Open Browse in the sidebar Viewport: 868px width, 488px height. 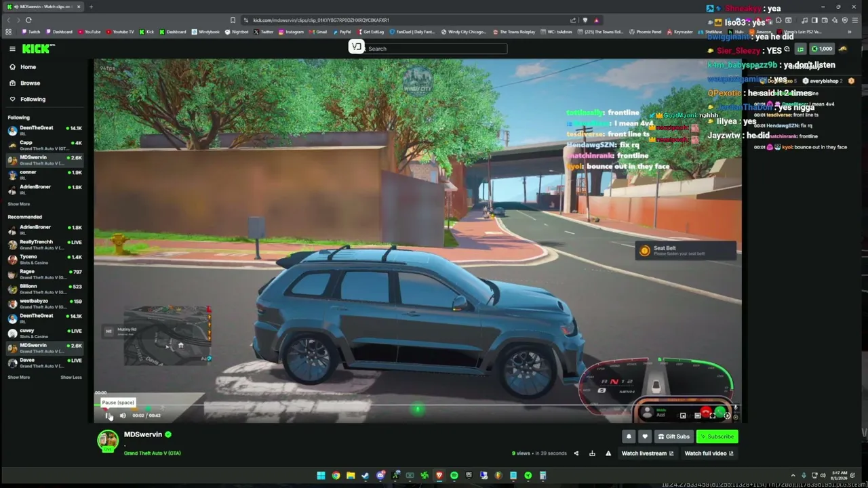(30, 83)
